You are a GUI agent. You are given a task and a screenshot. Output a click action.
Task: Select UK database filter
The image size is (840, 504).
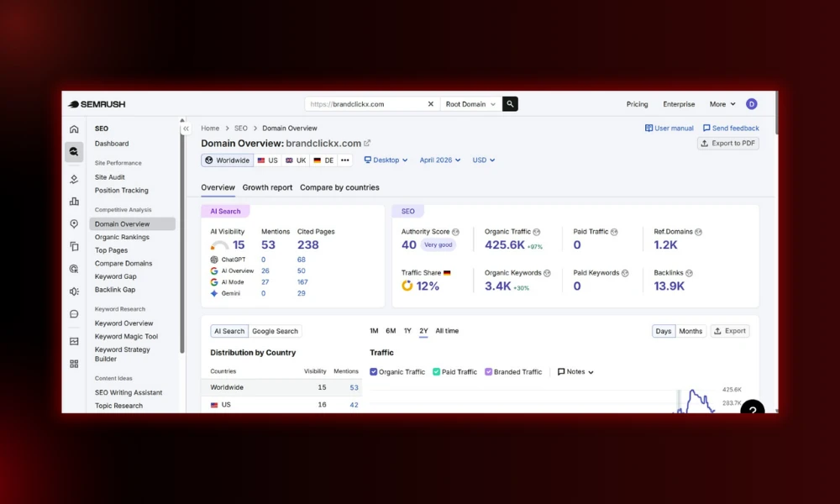coord(296,160)
